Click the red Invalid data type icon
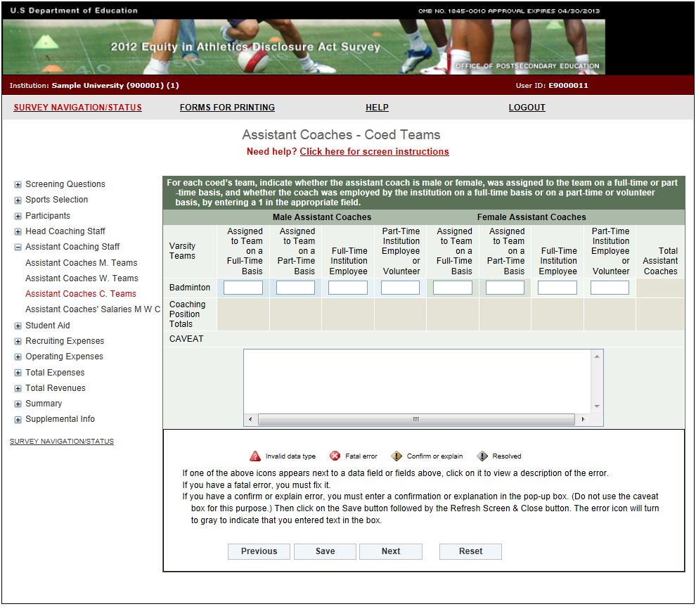This screenshot has height=616, width=696. [255, 456]
